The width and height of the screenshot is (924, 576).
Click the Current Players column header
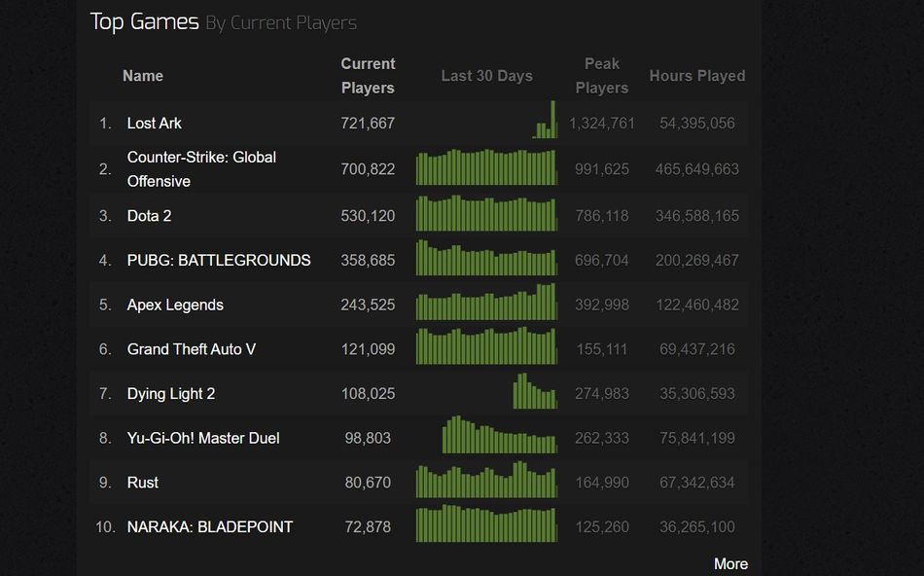click(368, 76)
